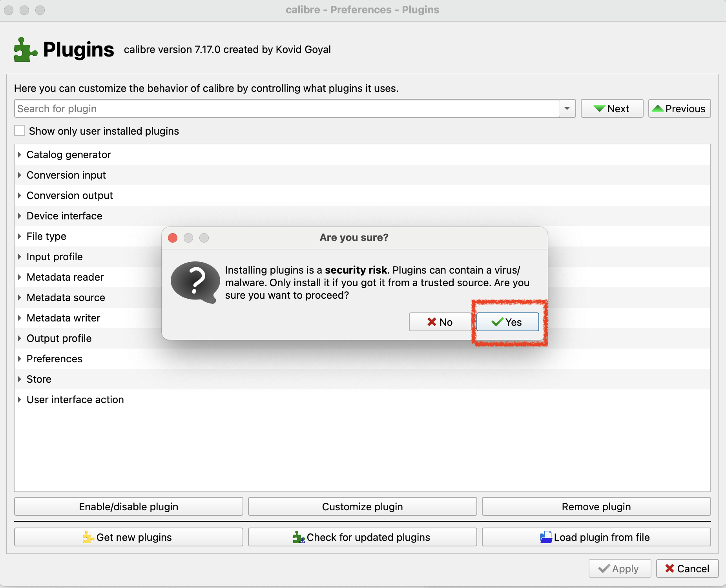
Task: Expand the Conversion output category
Action: click(x=19, y=195)
